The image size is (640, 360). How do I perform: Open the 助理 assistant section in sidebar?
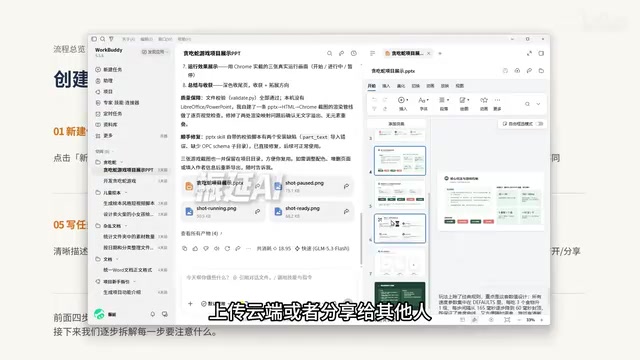click(x=104, y=81)
